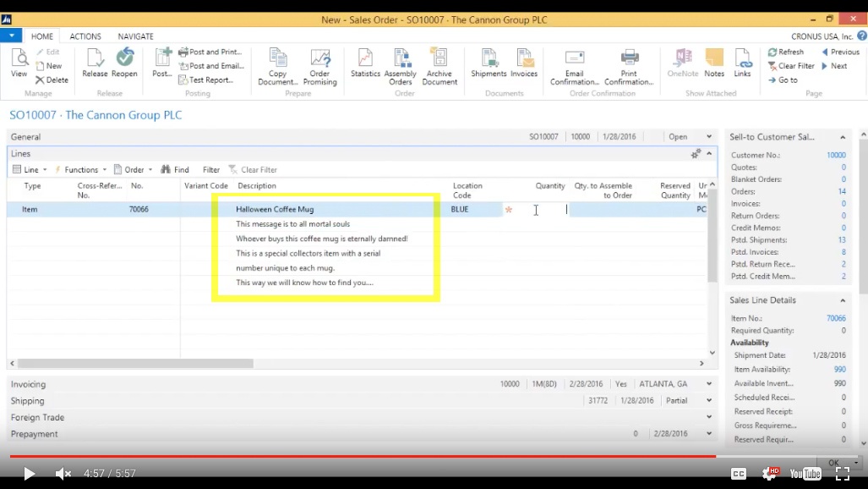Open Links for this order
Image resolution: width=868 pixels, height=489 pixels.
(x=742, y=63)
